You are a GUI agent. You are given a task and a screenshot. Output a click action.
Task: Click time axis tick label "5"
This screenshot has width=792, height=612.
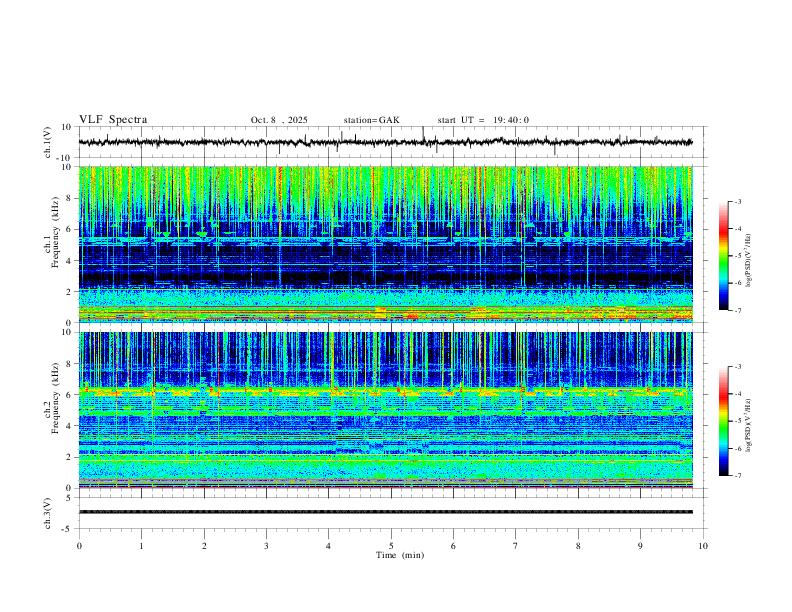(x=391, y=546)
